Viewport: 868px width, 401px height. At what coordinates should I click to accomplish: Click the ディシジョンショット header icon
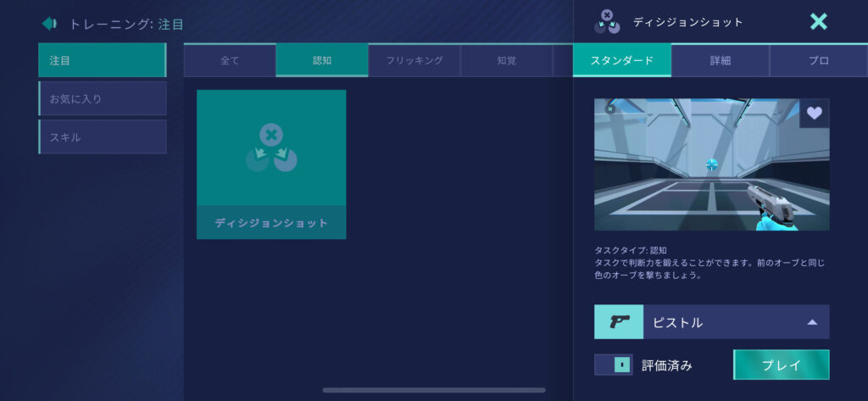pyautogui.click(x=607, y=22)
